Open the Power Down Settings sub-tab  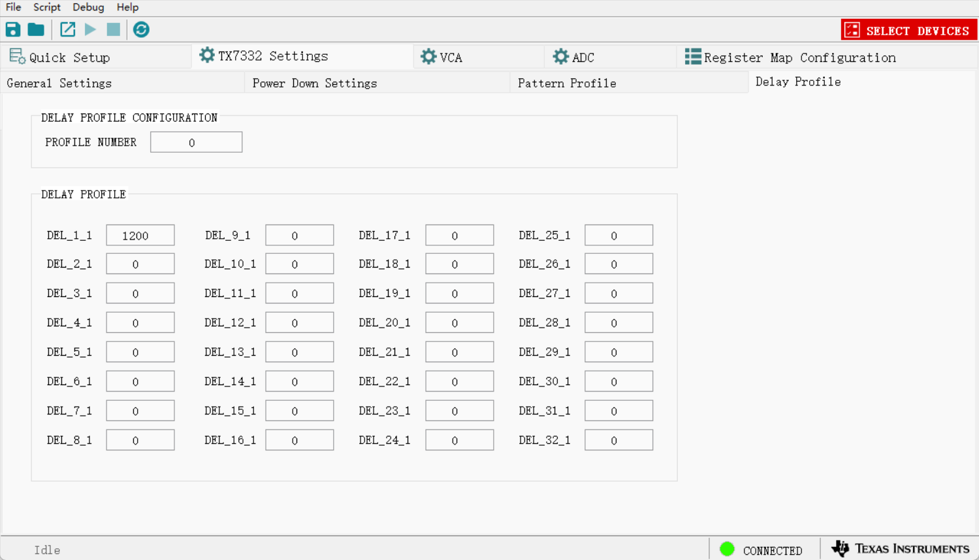tap(377, 84)
